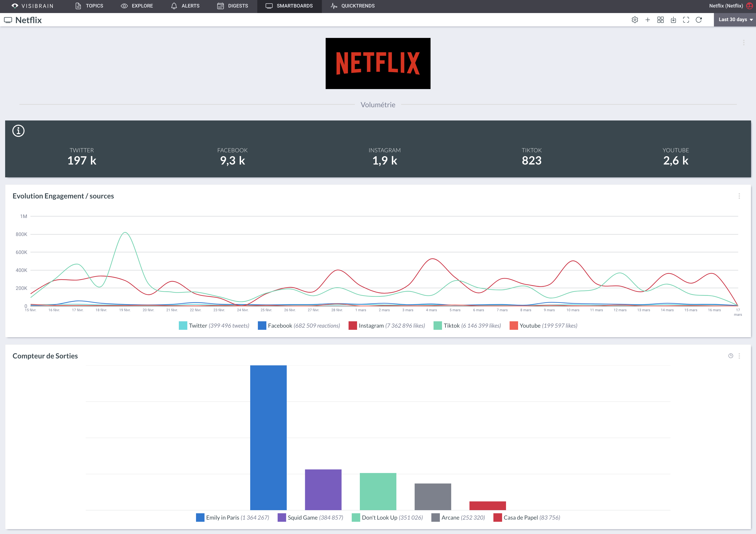Click the Tiktok 823 counter
The image size is (756, 534).
pos(532,157)
